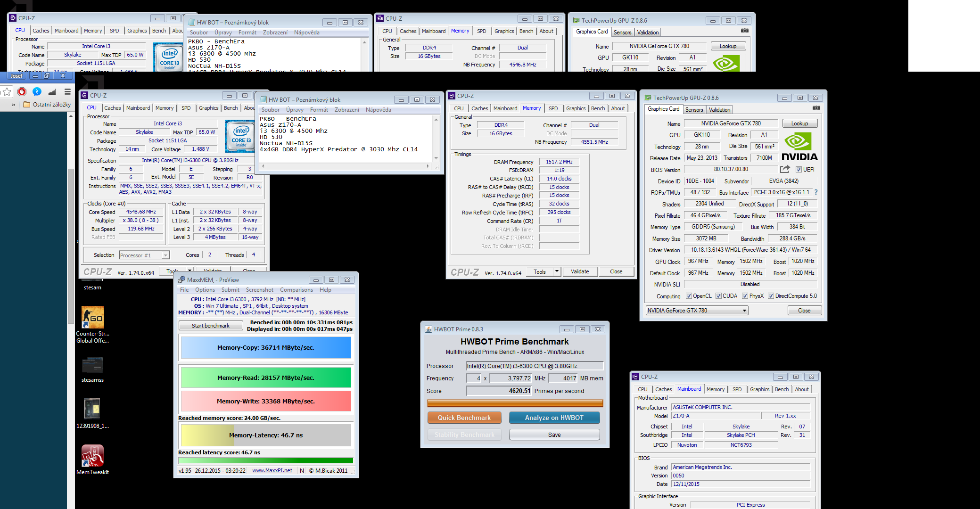Click the Josef profile button in browser

[16, 75]
